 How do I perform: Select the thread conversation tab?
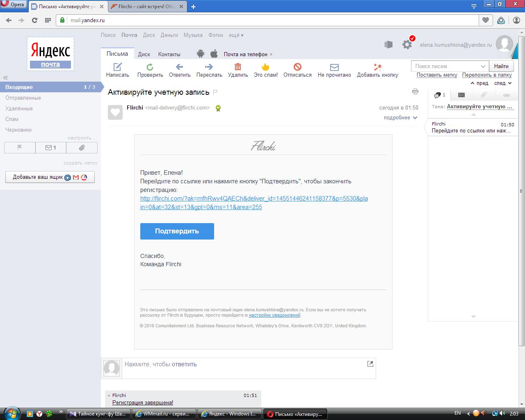439,95
